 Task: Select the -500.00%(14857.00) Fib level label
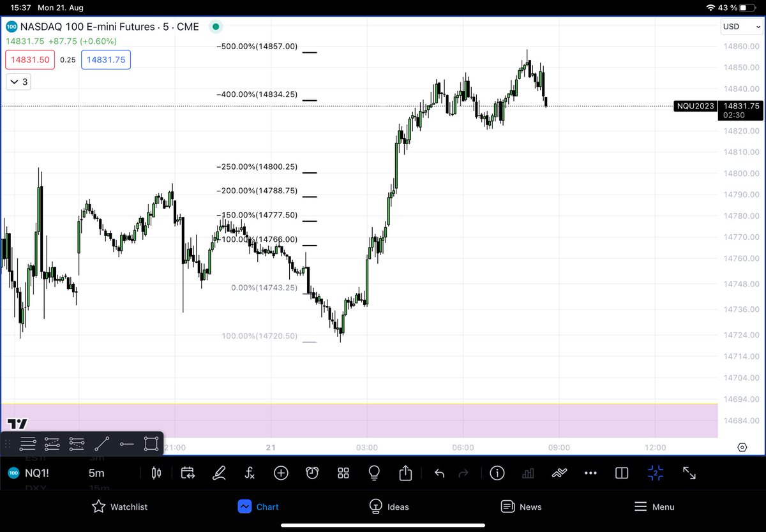[x=257, y=47]
